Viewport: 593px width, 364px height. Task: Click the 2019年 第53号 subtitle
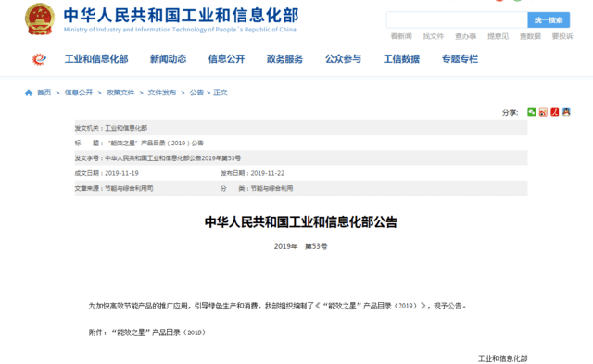[x=300, y=246]
